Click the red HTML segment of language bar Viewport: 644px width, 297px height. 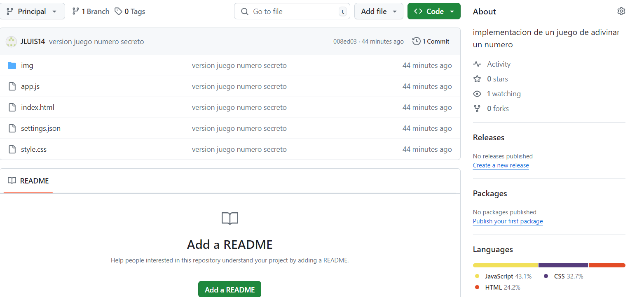pos(607,265)
